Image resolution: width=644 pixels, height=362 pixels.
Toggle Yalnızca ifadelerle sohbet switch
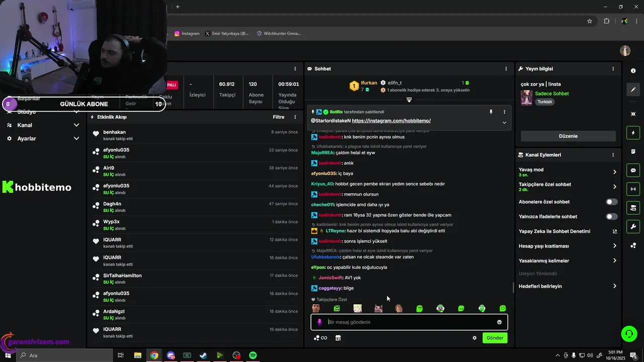click(x=611, y=217)
